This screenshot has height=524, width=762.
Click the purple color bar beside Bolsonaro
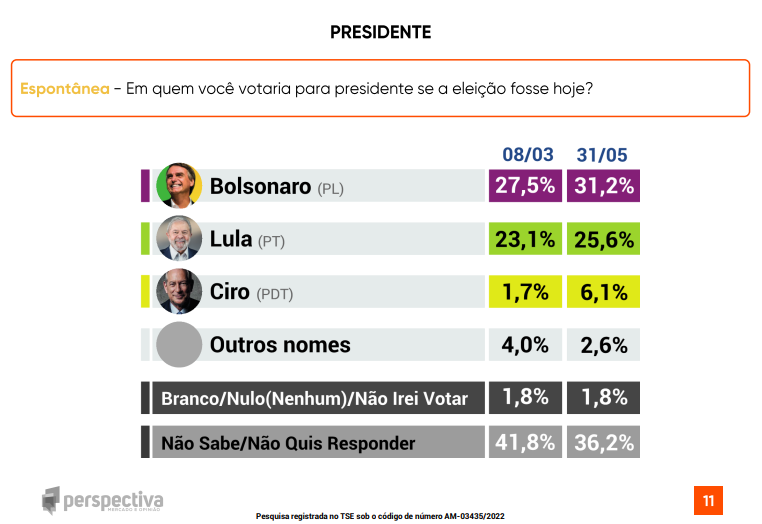pos(145,186)
